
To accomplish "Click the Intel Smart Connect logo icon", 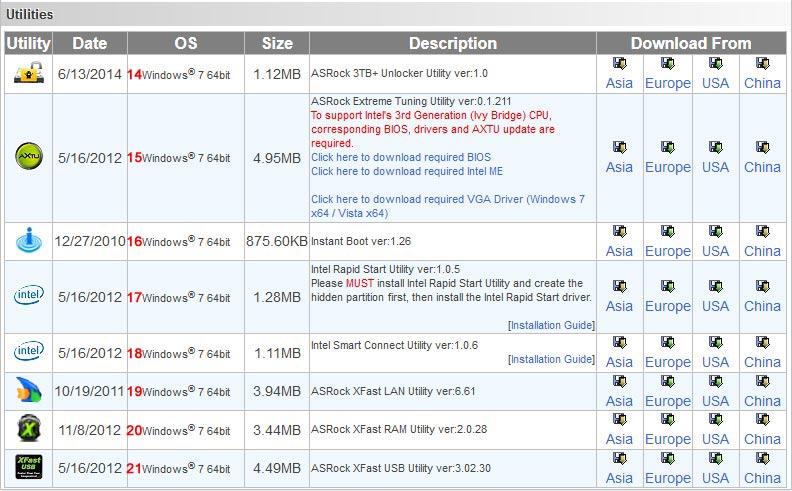I will 29,351.
